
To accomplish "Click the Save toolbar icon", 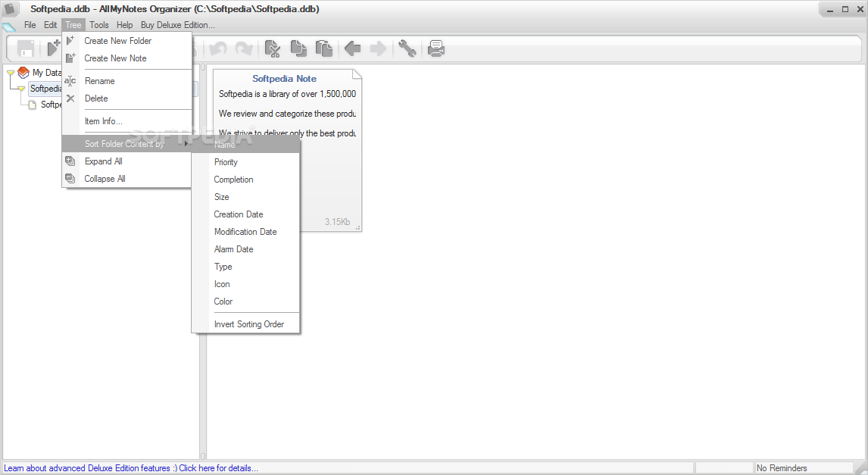I will click(x=26, y=48).
